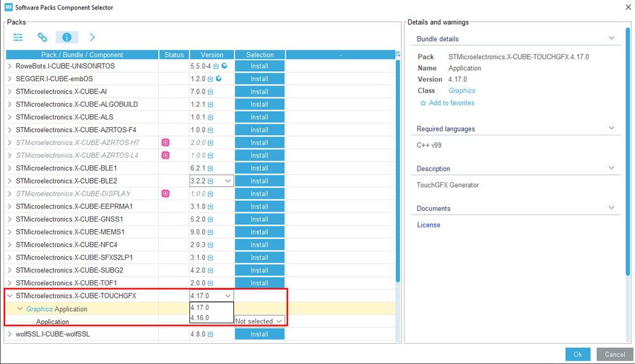Collapse the X-CUBE-TOUCHGFX pack tree
Screen dimensions: 635x364
[x=10, y=296]
